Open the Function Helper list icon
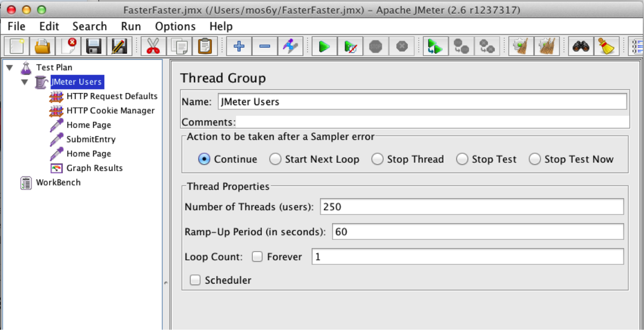This screenshot has height=330, width=644. tap(637, 46)
